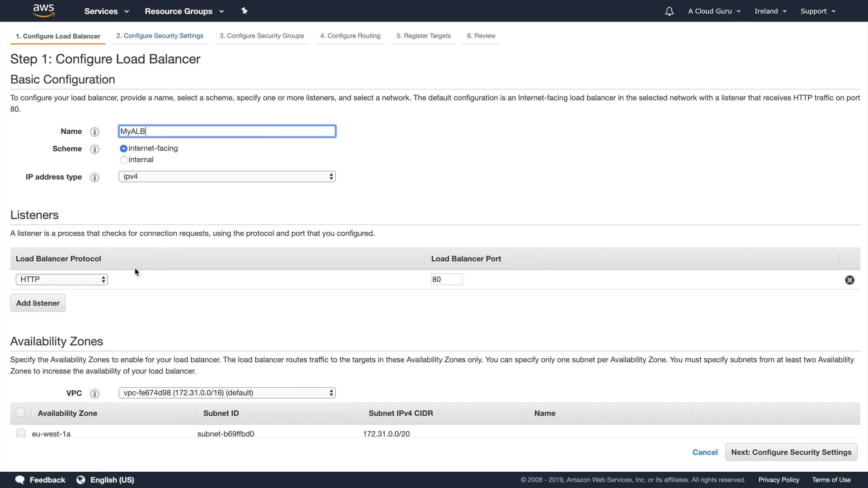Expand the VPC selection dropdown
This screenshot has height=488, width=868.
click(x=227, y=393)
